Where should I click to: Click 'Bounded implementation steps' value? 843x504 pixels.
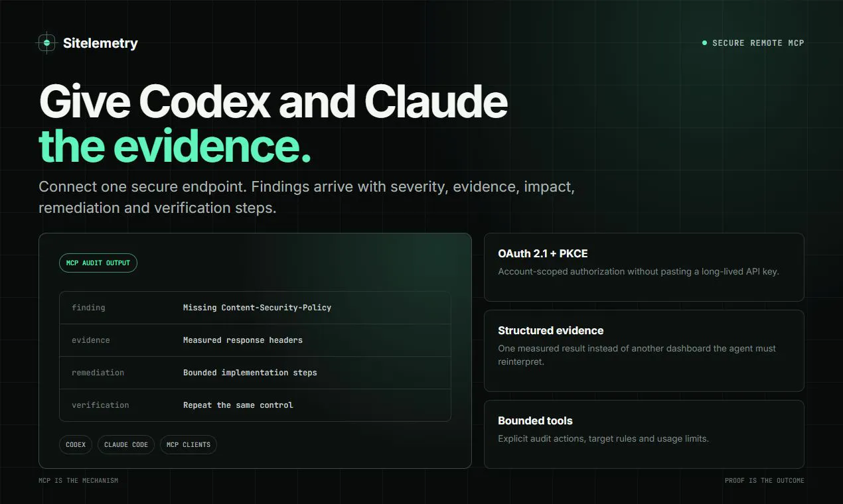tap(250, 373)
